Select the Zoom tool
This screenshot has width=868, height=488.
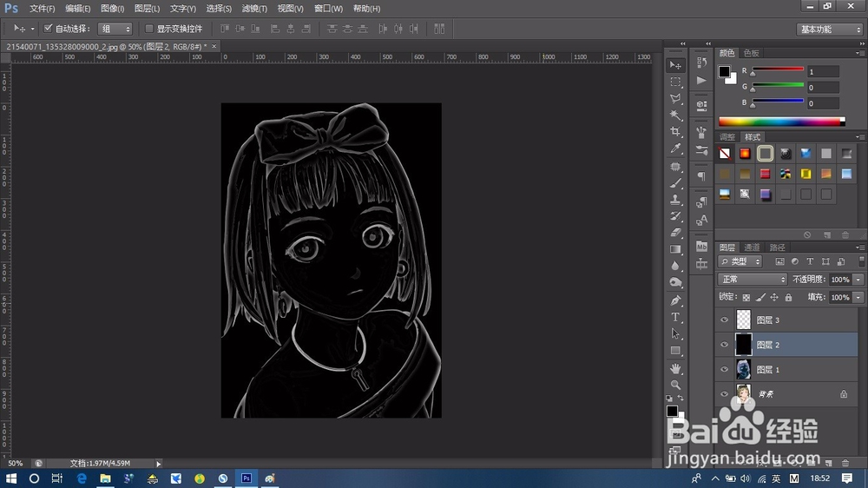[x=675, y=385]
